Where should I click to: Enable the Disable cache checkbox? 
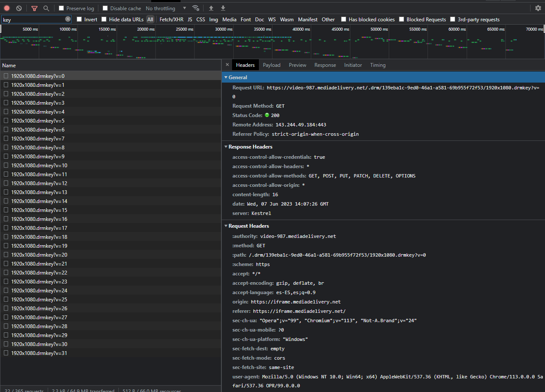coord(105,8)
